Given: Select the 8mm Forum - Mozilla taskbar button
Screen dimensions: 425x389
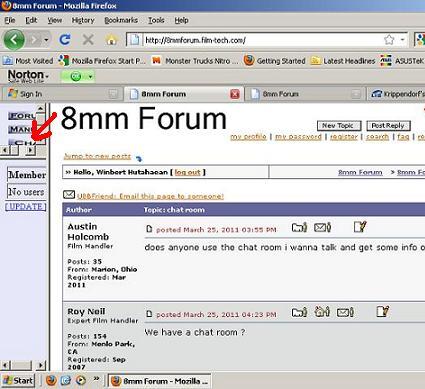Looking at the screenshot, I should click(x=159, y=381).
